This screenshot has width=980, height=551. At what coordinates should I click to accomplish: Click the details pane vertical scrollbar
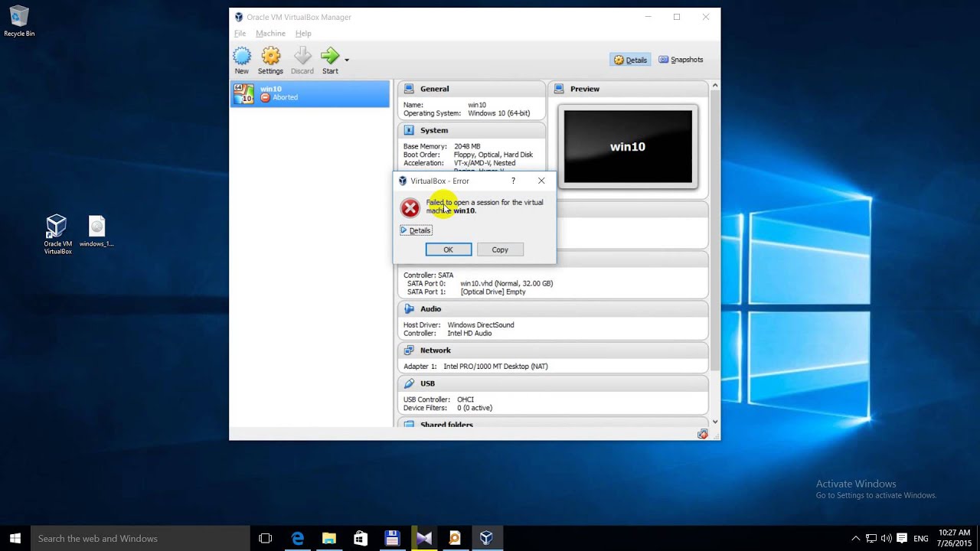pyautogui.click(x=715, y=230)
